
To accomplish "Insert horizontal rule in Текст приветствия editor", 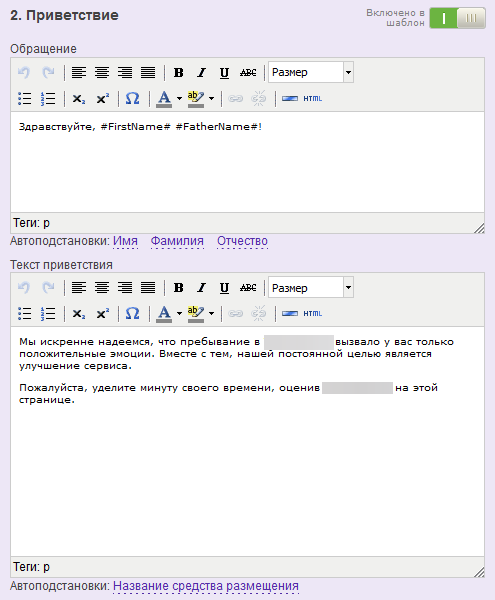I will (x=290, y=314).
